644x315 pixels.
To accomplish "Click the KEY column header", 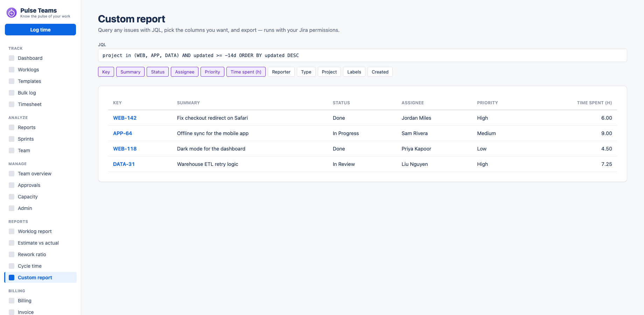I will 117,103.
